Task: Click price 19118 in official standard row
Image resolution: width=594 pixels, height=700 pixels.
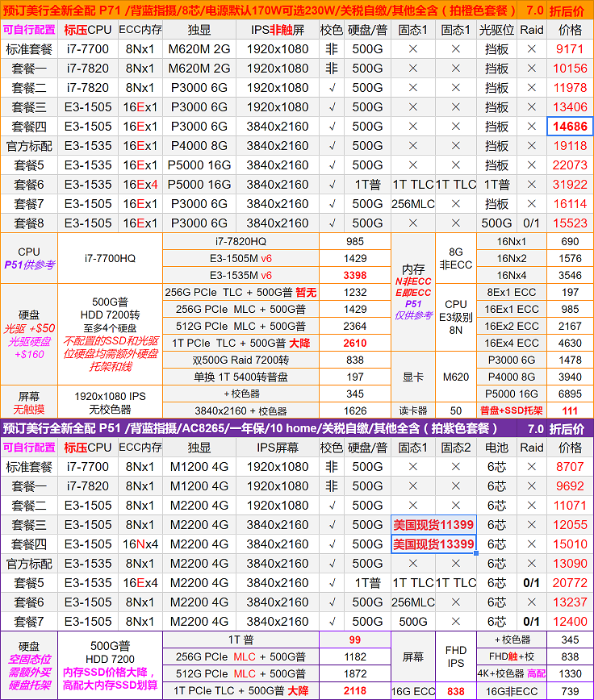Action: (570, 146)
